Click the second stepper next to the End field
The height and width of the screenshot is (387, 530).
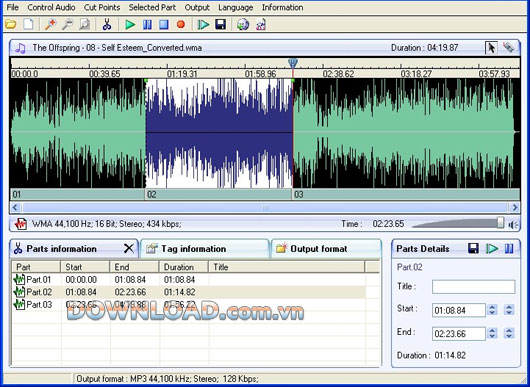(x=509, y=333)
